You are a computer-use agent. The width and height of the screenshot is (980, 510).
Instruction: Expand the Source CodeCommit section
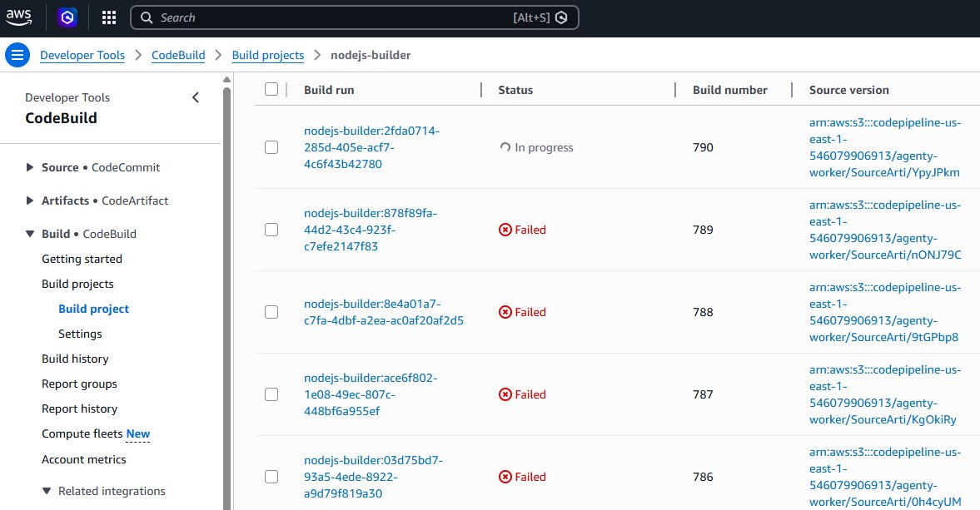(x=29, y=167)
